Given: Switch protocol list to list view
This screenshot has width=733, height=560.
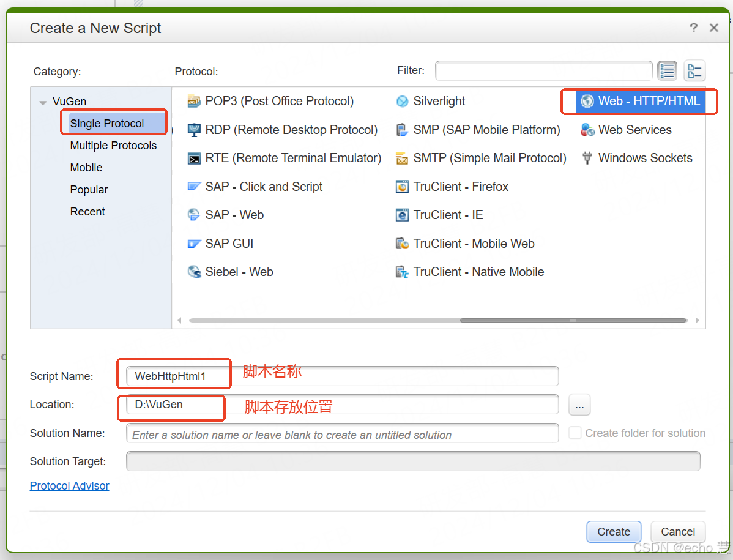Looking at the screenshot, I should [x=667, y=71].
